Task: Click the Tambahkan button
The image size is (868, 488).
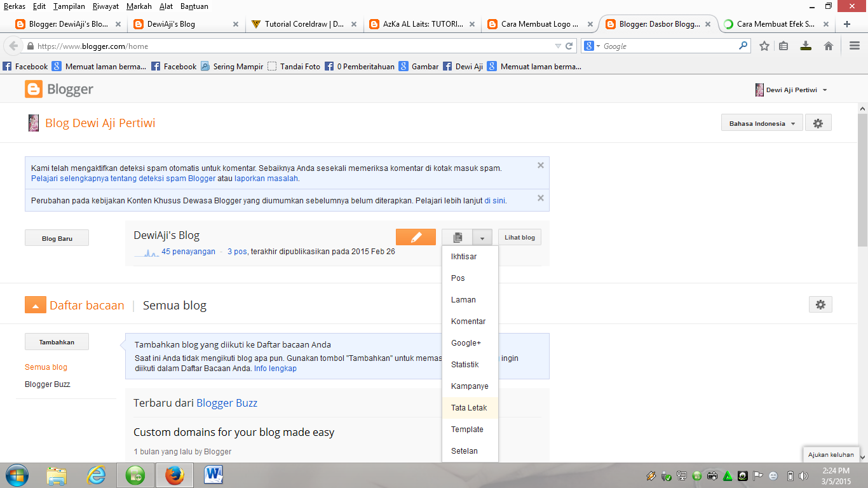Action: pyautogui.click(x=57, y=342)
